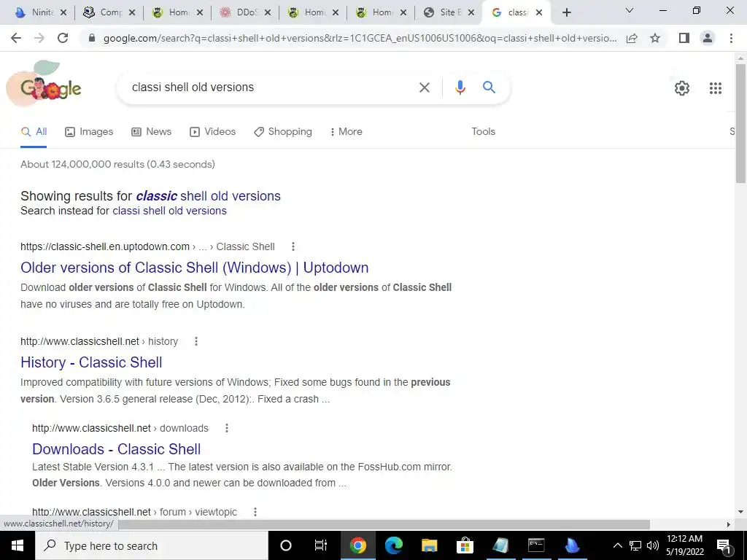Image resolution: width=747 pixels, height=560 pixels.
Task: Click the vertical page scrollbar thumb
Action: coord(740,122)
